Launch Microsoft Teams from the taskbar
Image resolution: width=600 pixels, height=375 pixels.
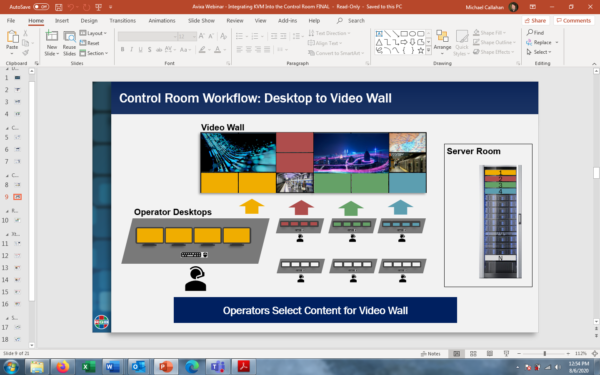click(218, 367)
